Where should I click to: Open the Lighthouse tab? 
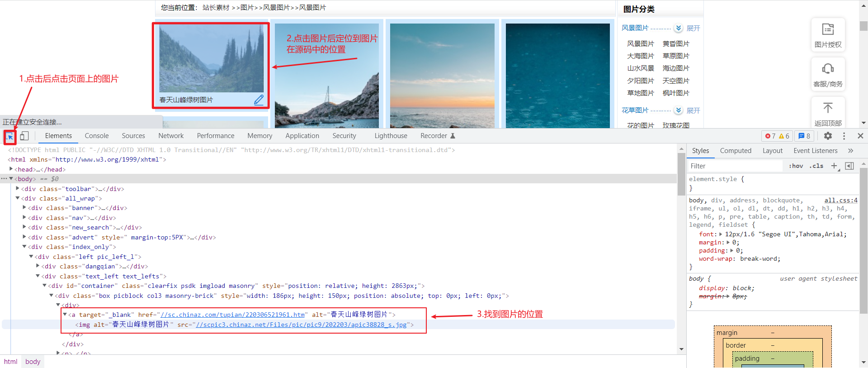tap(391, 136)
